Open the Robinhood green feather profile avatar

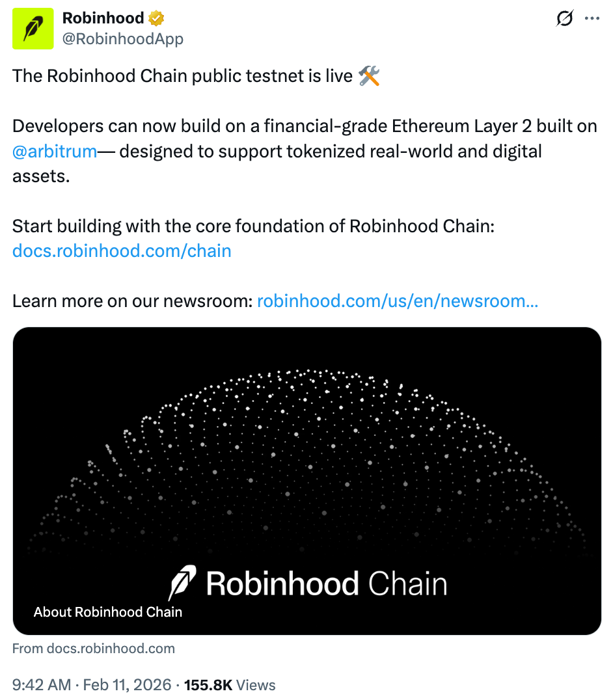coord(33,29)
